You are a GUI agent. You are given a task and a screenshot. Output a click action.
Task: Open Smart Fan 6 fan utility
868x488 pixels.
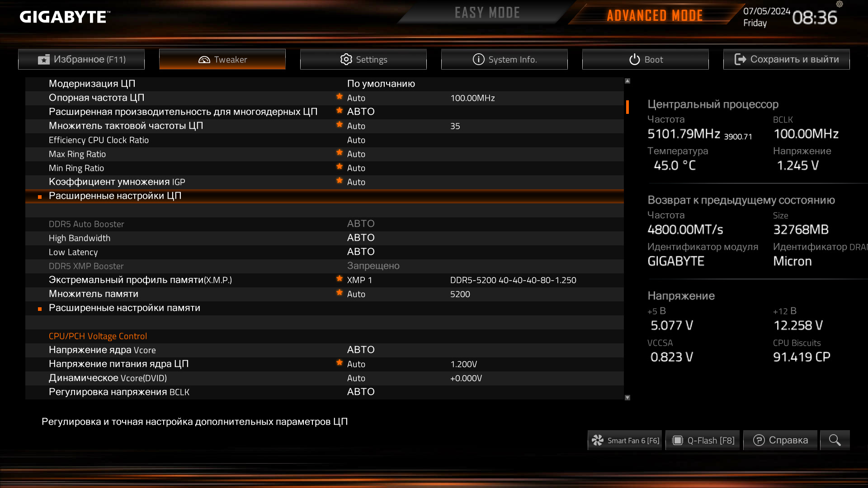[625, 440]
